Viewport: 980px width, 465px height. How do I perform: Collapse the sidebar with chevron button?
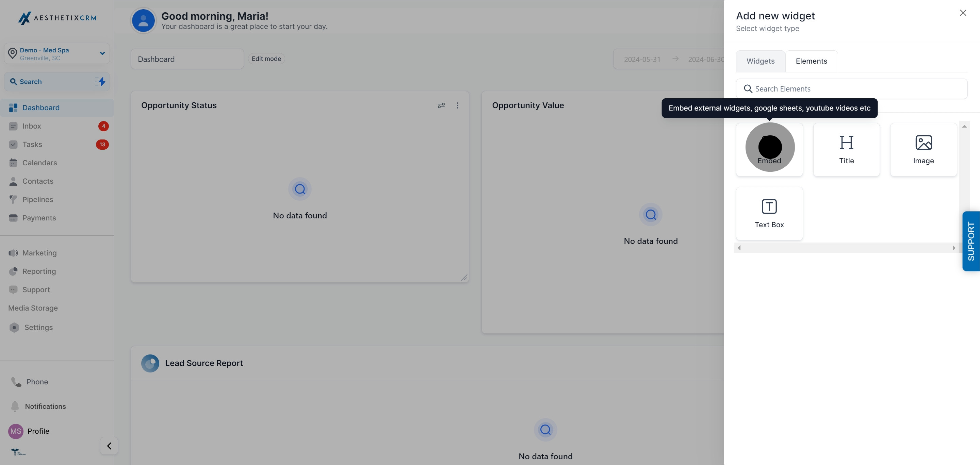[109, 446]
